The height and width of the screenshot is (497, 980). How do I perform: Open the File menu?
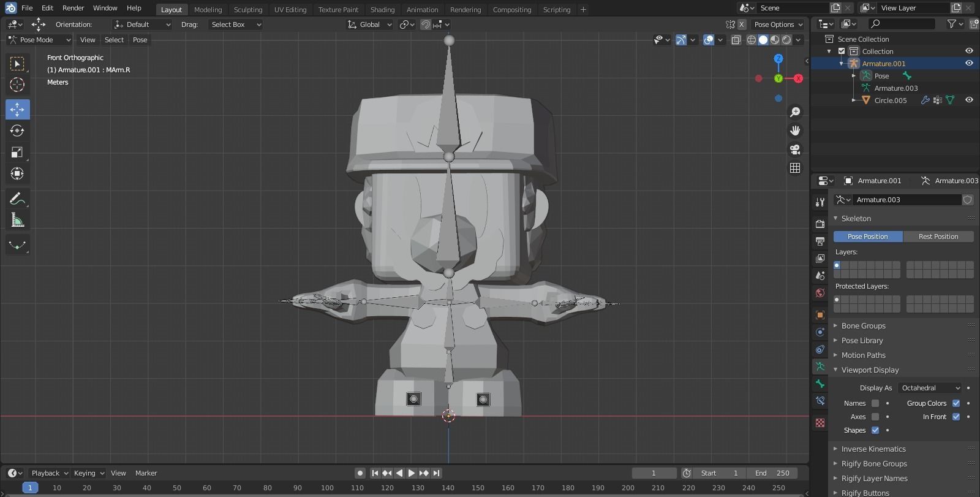(27, 8)
